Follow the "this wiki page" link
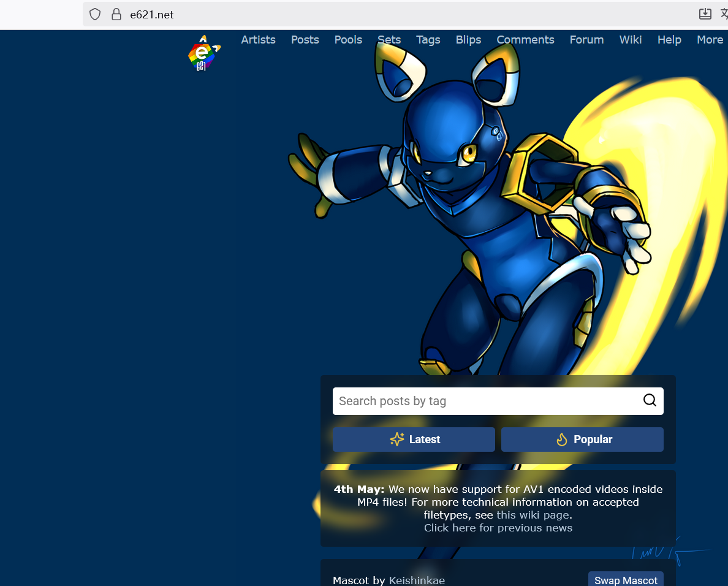Viewport: 728px width, 586px height. (x=533, y=515)
